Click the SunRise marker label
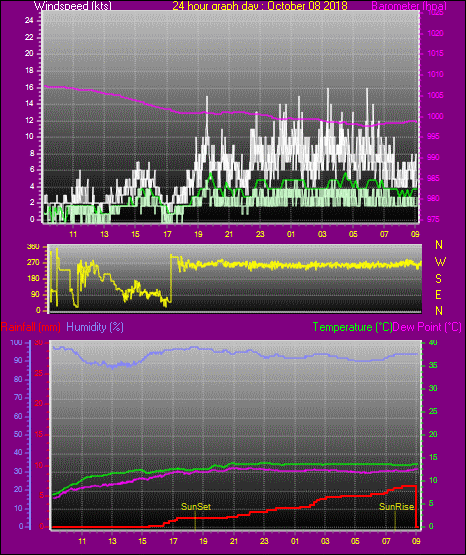466x555 pixels. click(396, 507)
